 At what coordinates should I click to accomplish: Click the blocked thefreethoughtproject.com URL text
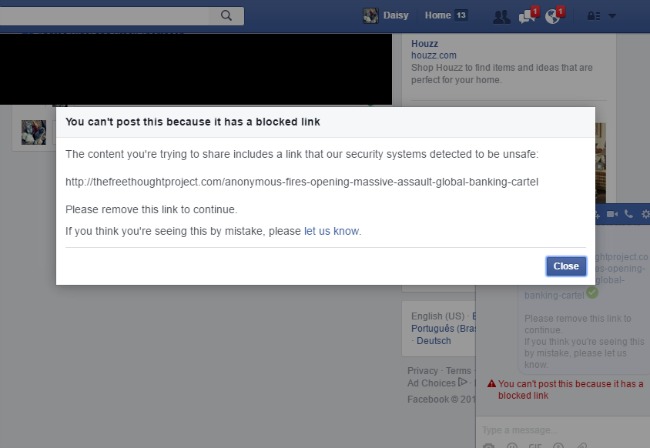pyautogui.click(x=302, y=182)
